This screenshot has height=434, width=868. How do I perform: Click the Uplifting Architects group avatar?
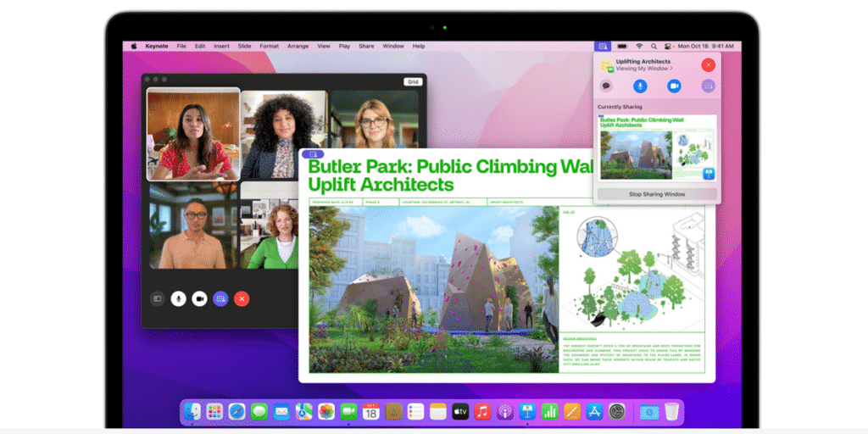click(x=607, y=65)
